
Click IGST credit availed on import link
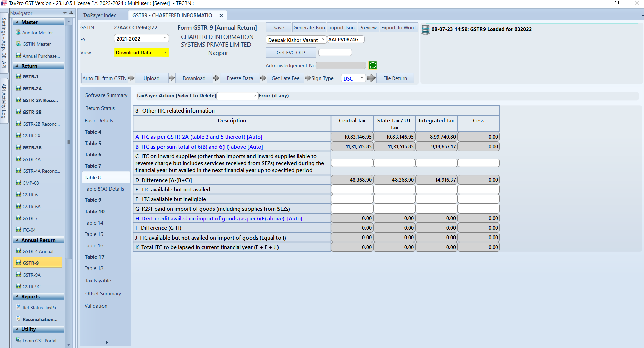tap(219, 219)
